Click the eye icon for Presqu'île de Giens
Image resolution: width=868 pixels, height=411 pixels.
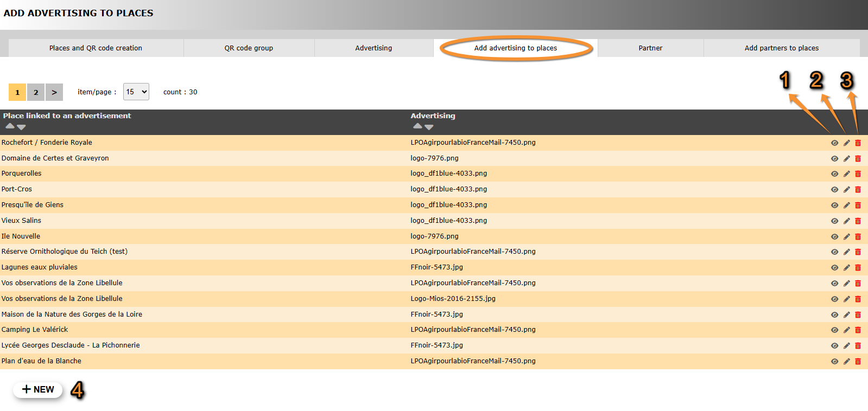[834, 206]
